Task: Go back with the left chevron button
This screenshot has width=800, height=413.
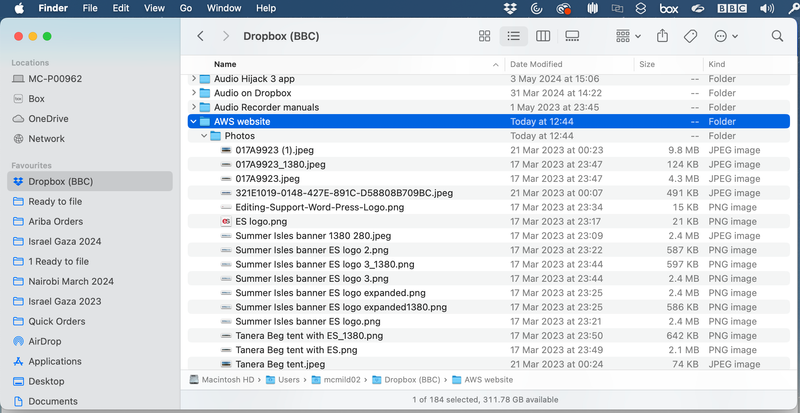Action: click(x=201, y=36)
